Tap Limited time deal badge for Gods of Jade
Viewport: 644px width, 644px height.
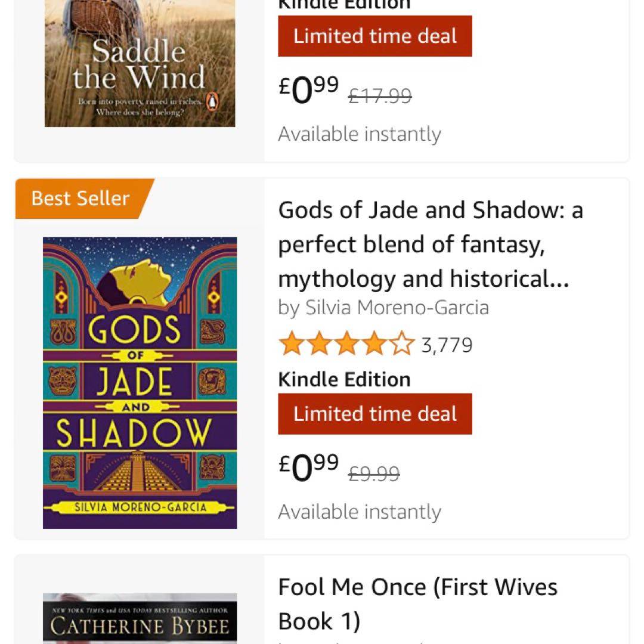click(374, 414)
